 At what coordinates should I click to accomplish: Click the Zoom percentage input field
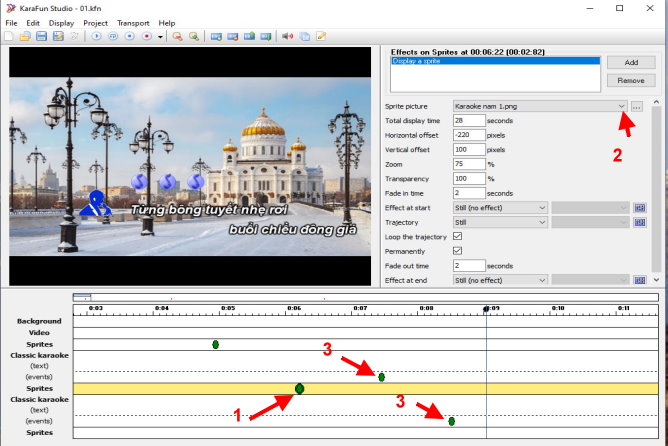tap(468, 164)
